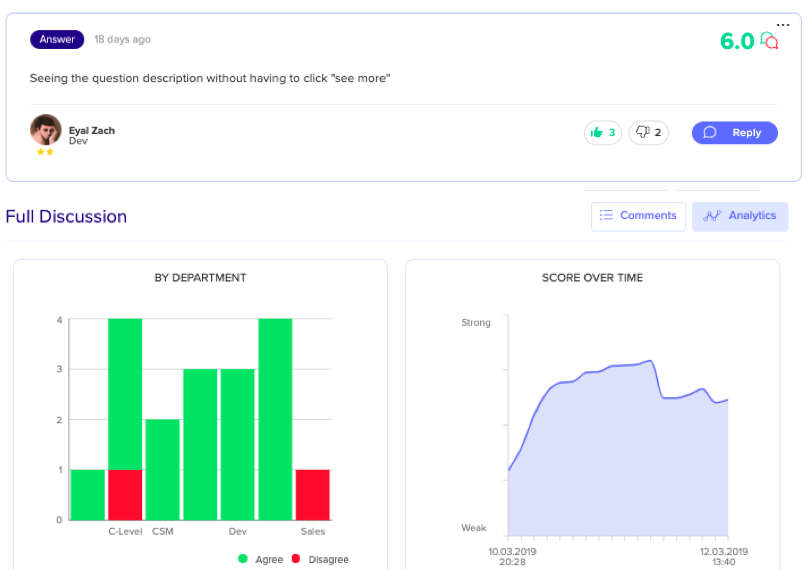Switch to the Comments tab
This screenshot has width=810, height=570.
tap(638, 216)
